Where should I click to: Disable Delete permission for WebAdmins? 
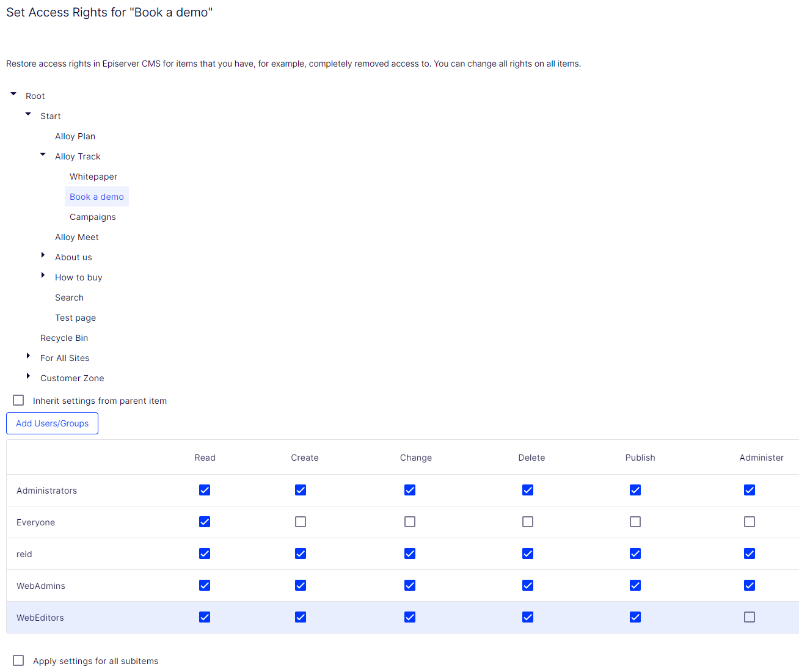527,585
